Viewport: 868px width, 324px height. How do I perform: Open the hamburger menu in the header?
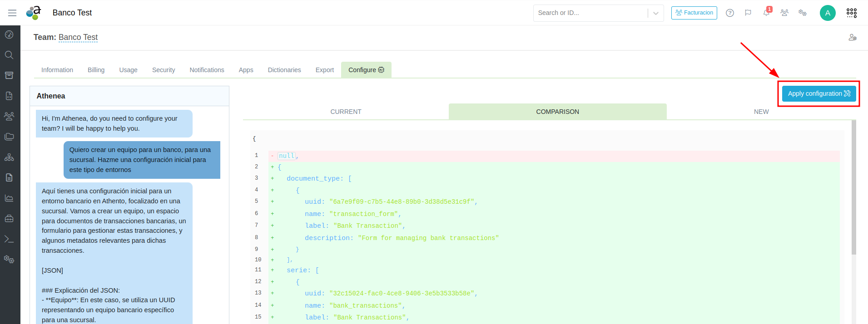coord(12,13)
